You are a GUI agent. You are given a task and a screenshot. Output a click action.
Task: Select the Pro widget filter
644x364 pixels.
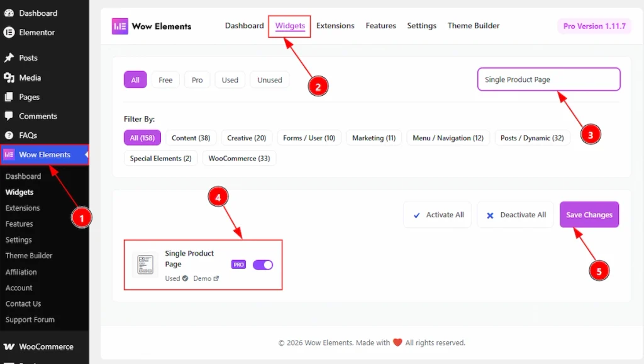(197, 80)
